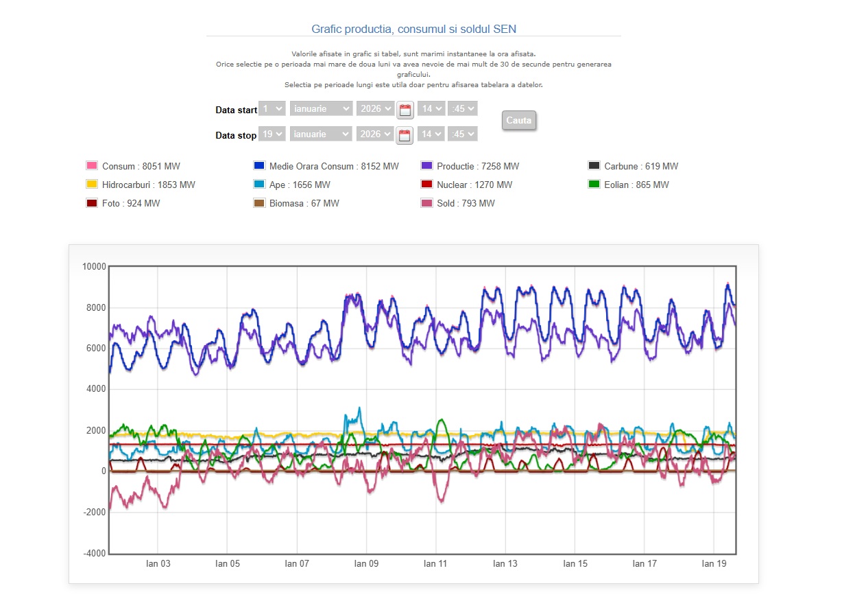Click the purple Productie legend swatch

pos(426,166)
